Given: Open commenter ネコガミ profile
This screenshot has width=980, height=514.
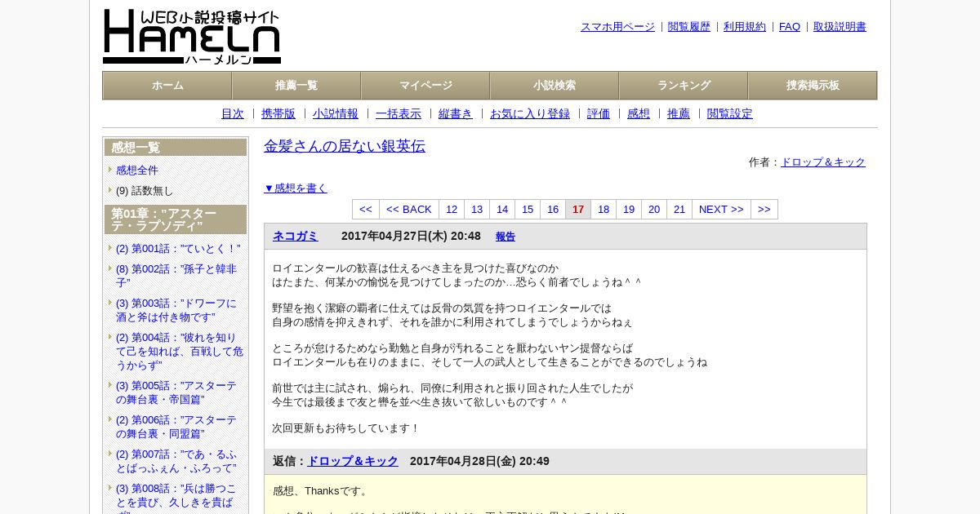Looking at the screenshot, I should click(x=296, y=236).
